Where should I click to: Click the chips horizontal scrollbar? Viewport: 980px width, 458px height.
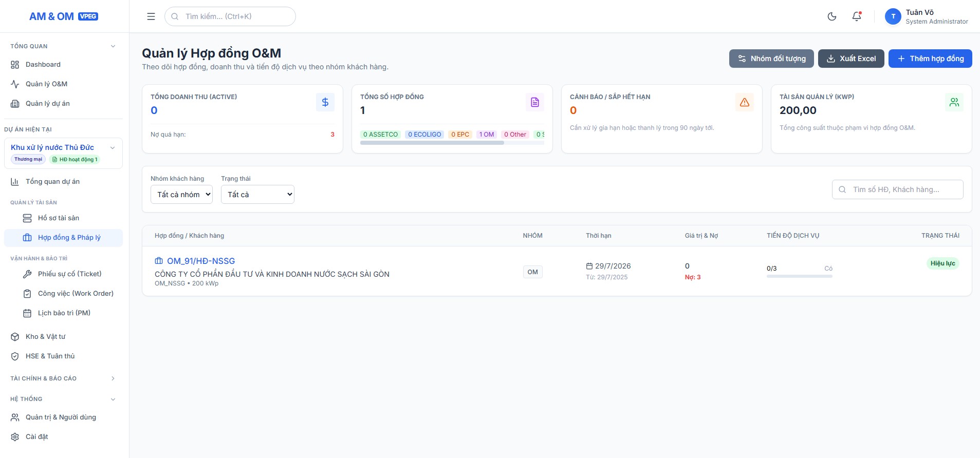(432, 143)
